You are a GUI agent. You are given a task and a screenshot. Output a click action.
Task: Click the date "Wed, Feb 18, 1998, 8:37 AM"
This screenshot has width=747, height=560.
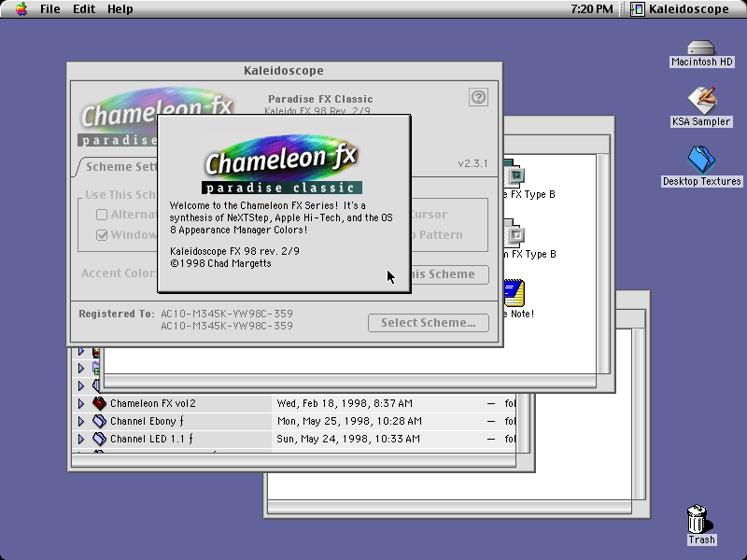[345, 403]
